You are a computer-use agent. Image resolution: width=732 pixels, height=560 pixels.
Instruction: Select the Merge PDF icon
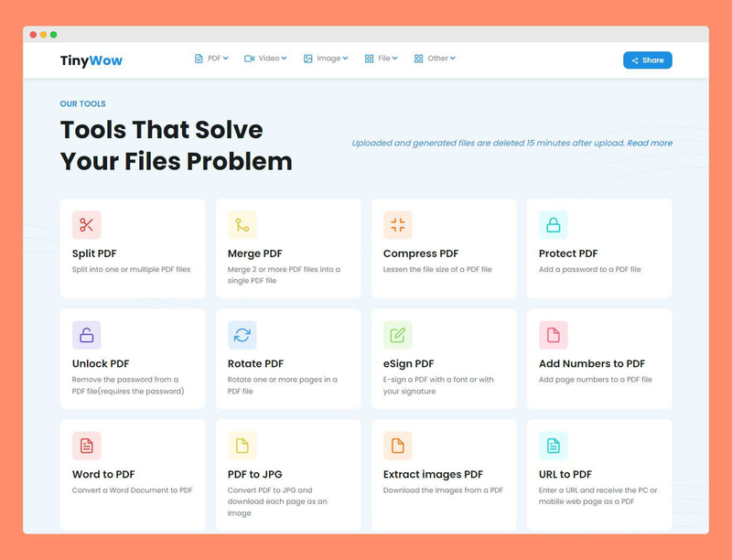point(242,225)
